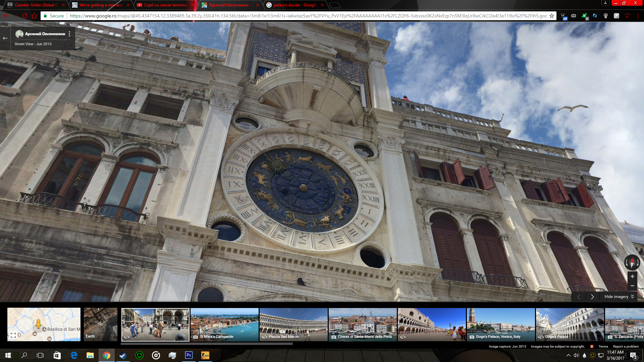Bookmark this page with the star
644x362 pixels.
551,16
